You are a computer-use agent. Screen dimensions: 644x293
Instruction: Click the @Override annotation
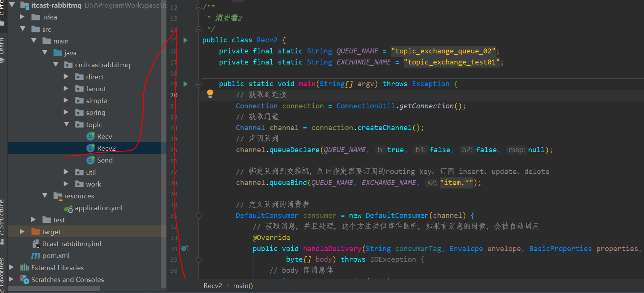coord(271,238)
